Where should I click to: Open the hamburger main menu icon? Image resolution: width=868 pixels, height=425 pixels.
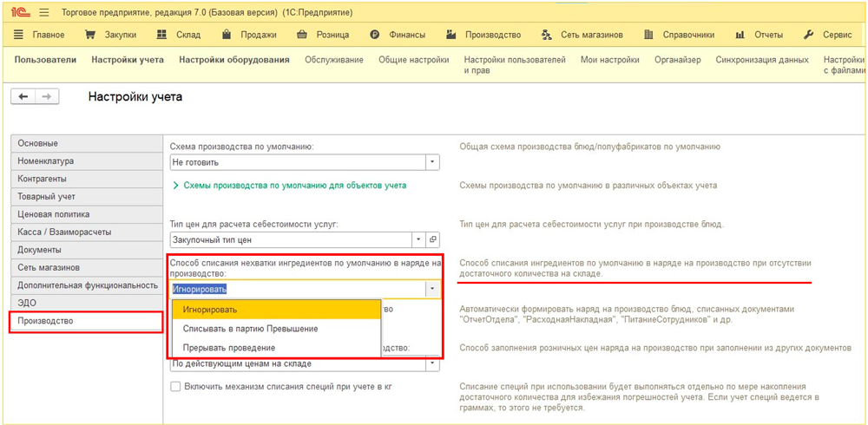(x=43, y=13)
